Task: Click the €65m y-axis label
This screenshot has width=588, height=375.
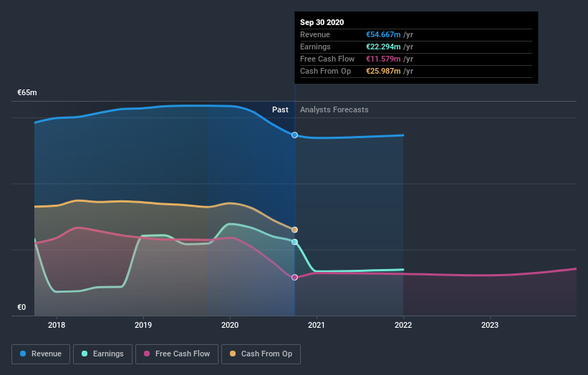Action: tap(27, 92)
